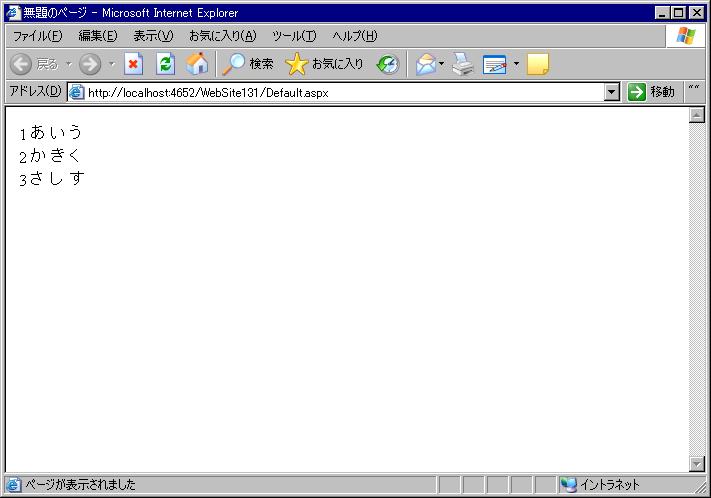Image resolution: width=711 pixels, height=498 pixels.
Task: Minimize the Internet Explorer window
Action: point(662,13)
